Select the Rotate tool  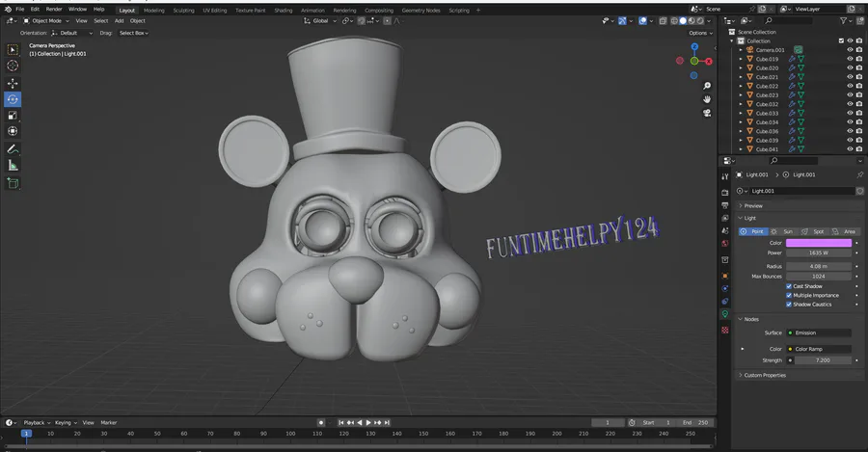point(13,99)
